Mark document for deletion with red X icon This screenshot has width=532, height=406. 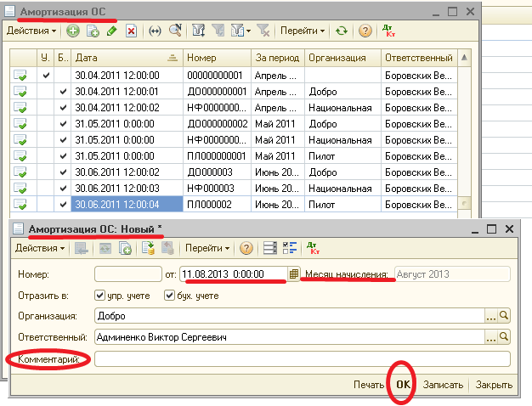(x=132, y=31)
